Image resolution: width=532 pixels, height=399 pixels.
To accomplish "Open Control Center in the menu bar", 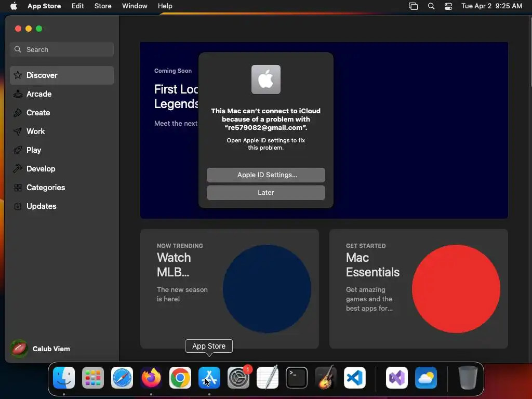I will 448,6.
